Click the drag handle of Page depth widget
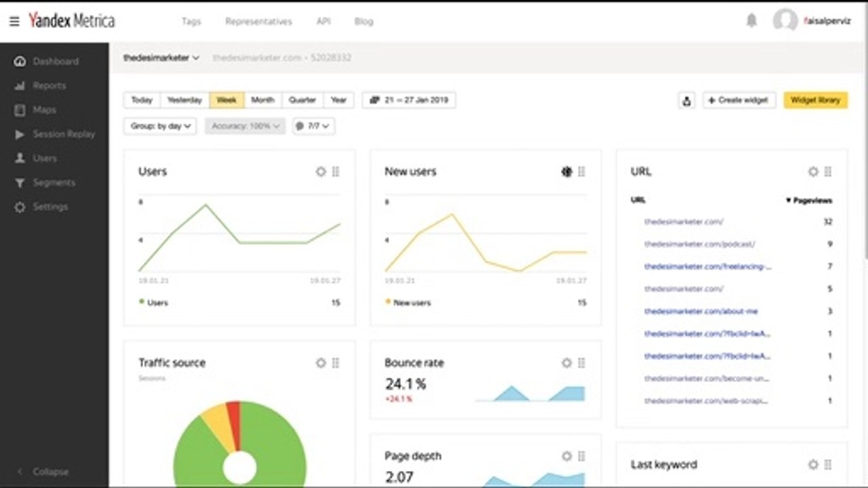 click(582, 456)
